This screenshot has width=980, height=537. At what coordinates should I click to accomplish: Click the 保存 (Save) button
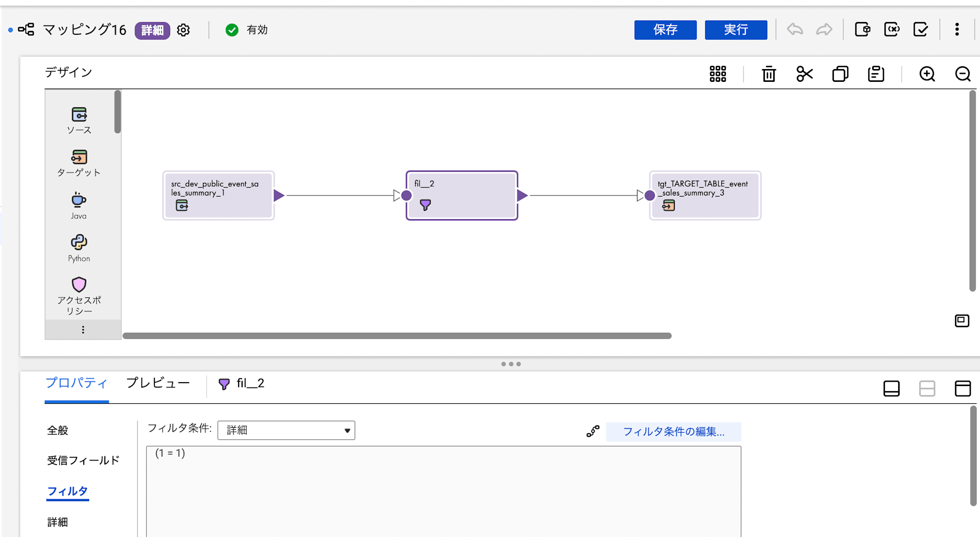click(665, 28)
